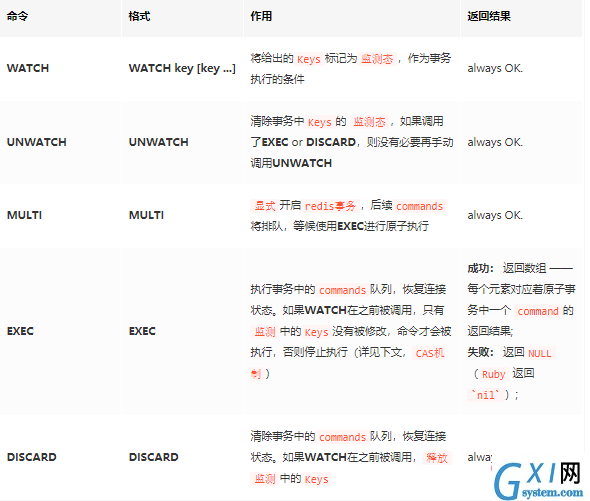Select the UNWATCH command name cell
This screenshot has width=590, height=501.
pos(36,142)
